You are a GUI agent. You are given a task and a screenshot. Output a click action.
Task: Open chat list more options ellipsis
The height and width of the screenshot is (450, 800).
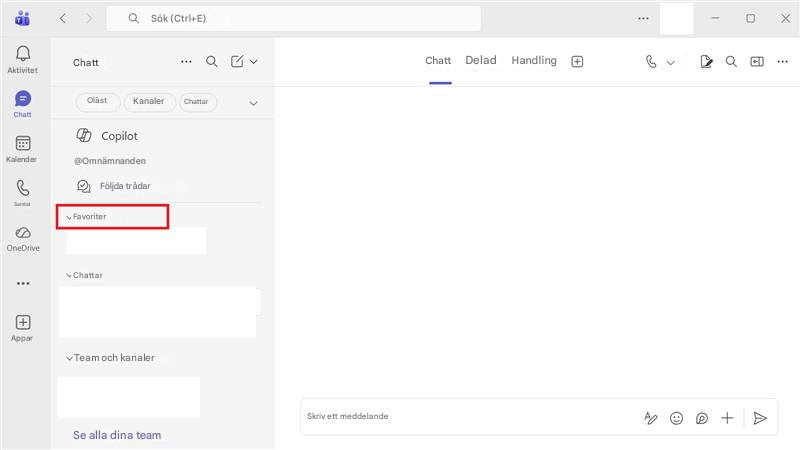coord(186,62)
